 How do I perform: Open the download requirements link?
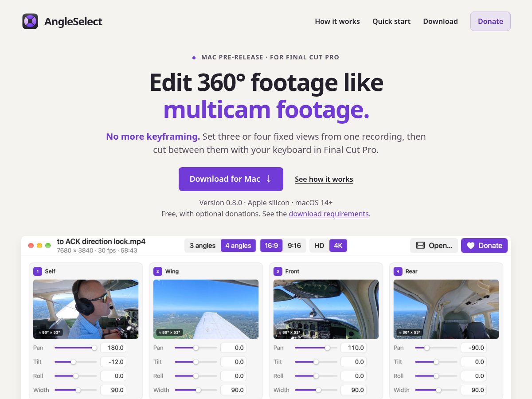[x=329, y=214]
